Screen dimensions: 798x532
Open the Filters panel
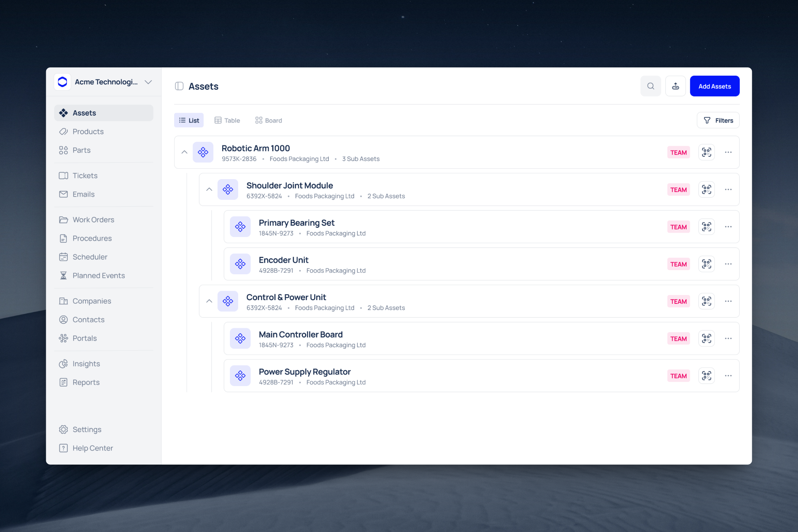pyautogui.click(x=718, y=120)
